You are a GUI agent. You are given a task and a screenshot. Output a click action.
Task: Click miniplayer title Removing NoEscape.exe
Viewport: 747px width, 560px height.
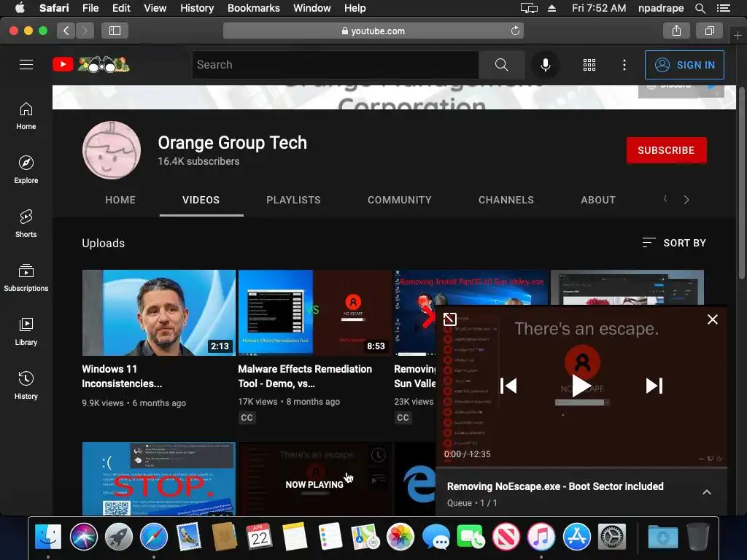tap(555, 486)
